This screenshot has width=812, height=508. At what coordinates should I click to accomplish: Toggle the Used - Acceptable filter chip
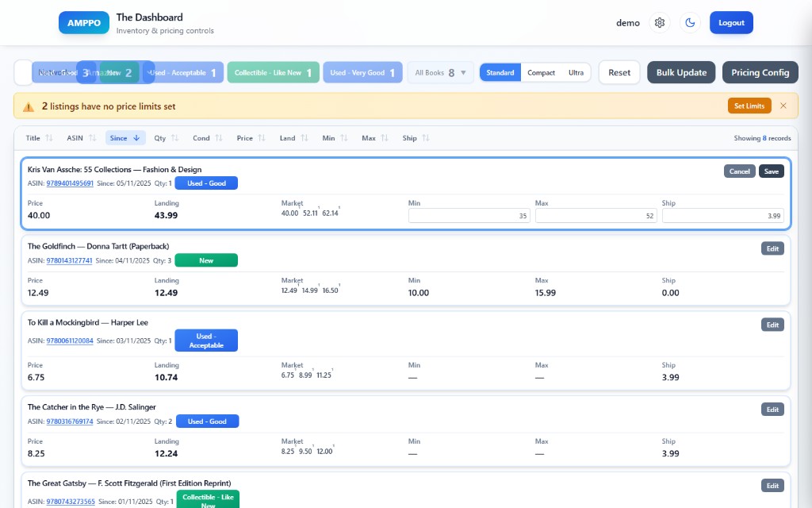pyautogui.click(x=184, y=72)
